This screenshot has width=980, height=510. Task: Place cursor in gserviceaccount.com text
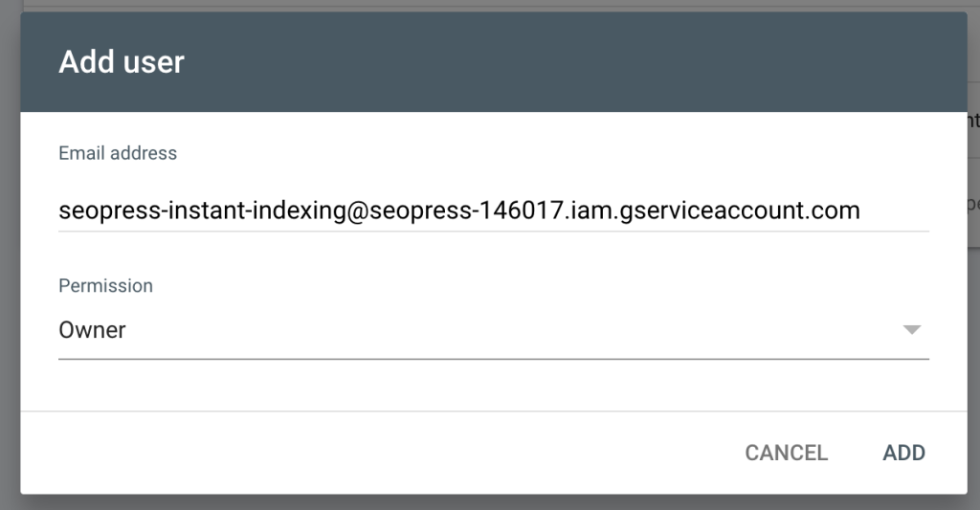tap(740, 211)
